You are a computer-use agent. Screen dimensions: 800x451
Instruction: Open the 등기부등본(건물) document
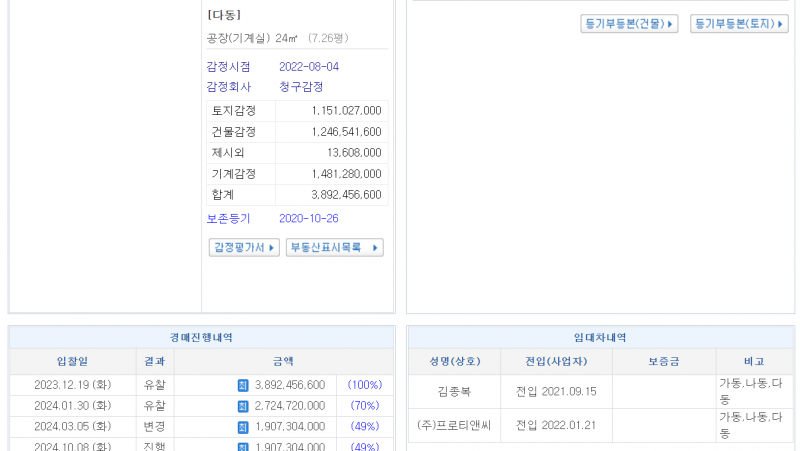[x=629, y=24]
